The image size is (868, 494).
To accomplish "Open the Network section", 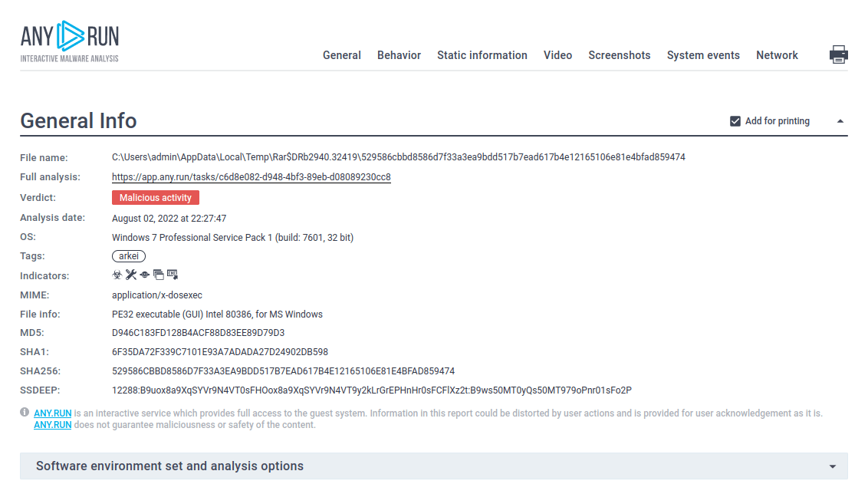I will coord(777,54).
